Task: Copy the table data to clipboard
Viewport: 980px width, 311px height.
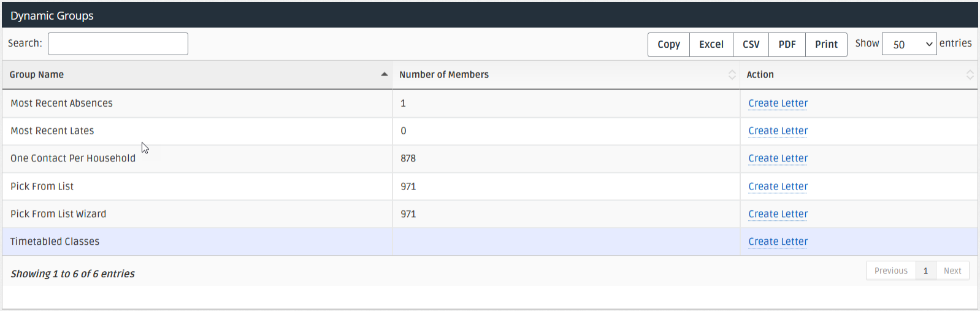Action: pyautogui.click(x=668, y=44)
